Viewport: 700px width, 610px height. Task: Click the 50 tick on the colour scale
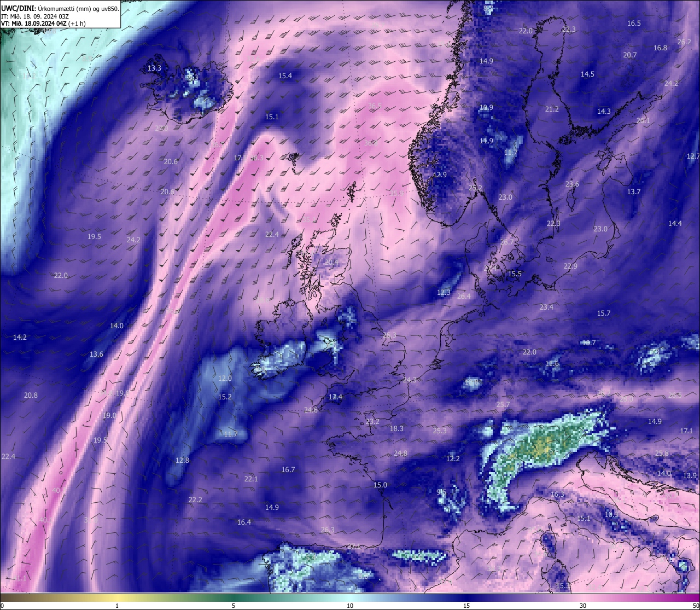pyautogui.click(x=696, y=606)
